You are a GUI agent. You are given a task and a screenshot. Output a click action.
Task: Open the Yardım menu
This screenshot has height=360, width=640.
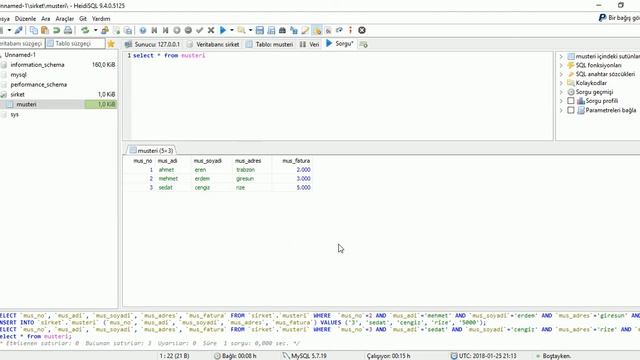click(x=101, y=19)
